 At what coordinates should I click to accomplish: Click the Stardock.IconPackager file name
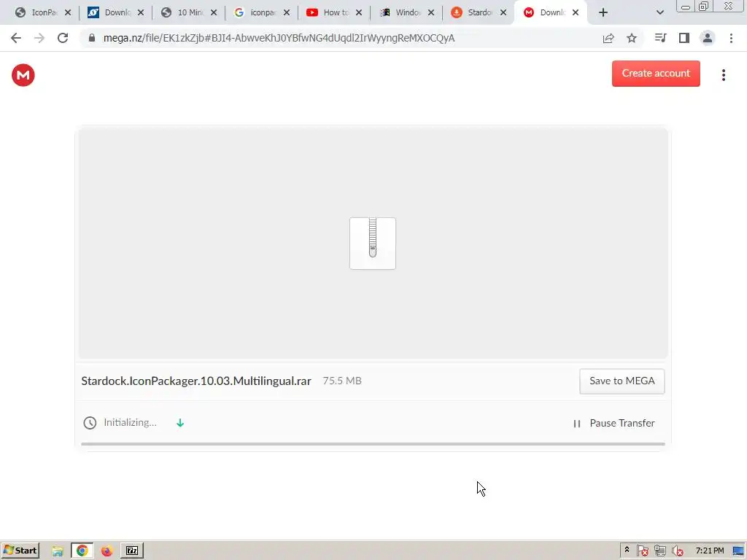196,381
